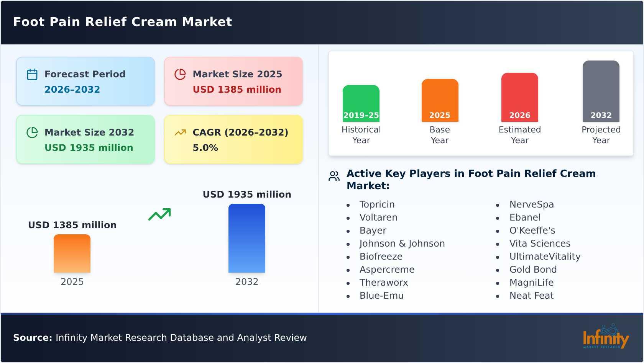Screen dimensions: 644x363
Task: Click the orange 2025 market size chart bar
Action: pos(72,253)
